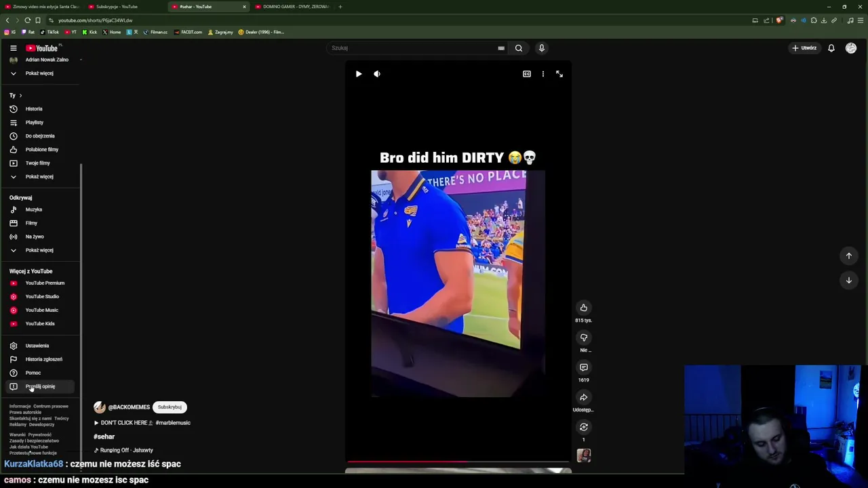Open the Short's three-dot options menu

pos(543,74)
